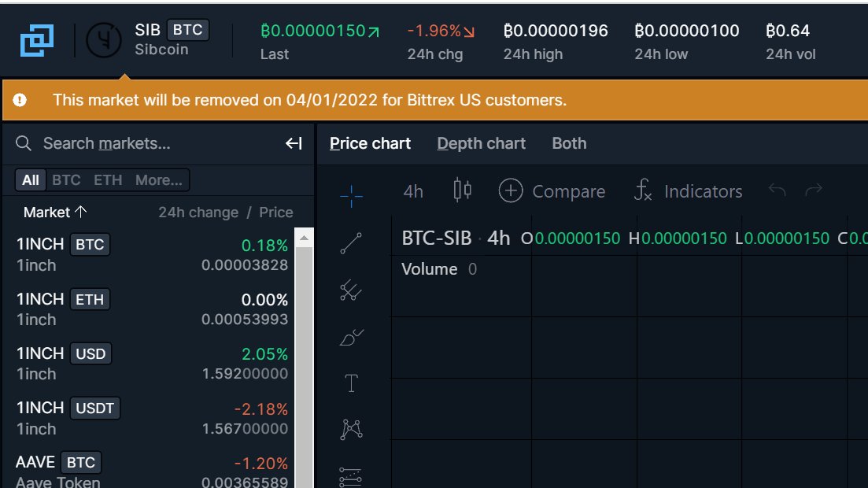Click the BTC-SIB chart symbol title
Viewport: 868px width, 488px height.
pyautogui.click(x=437, y=238)
